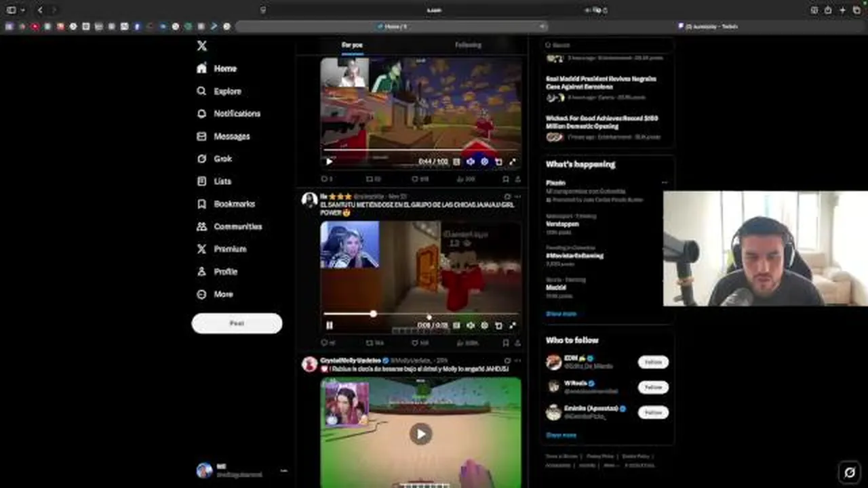Share the GIRL POWER post
The width and height of the screenshot is (868, 488).
pyautogui.click(x=517, y=343)
